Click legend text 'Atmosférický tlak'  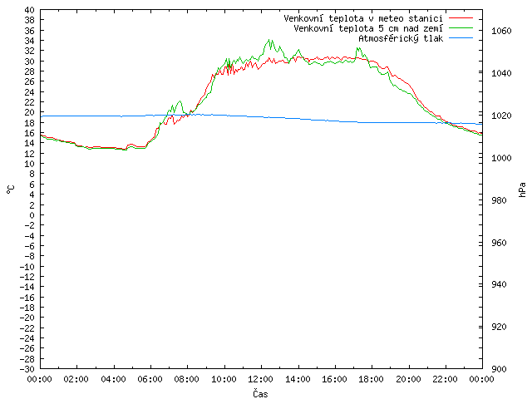coord(401,39)
